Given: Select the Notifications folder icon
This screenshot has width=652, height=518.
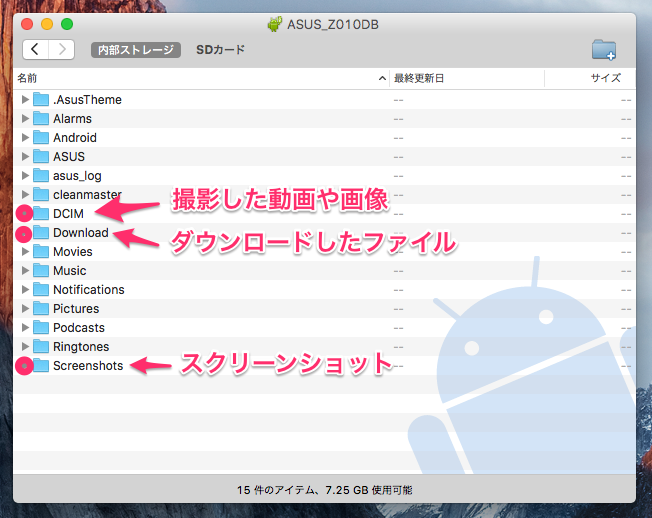Looking at the screenshot, I should (x=41, y=289).
